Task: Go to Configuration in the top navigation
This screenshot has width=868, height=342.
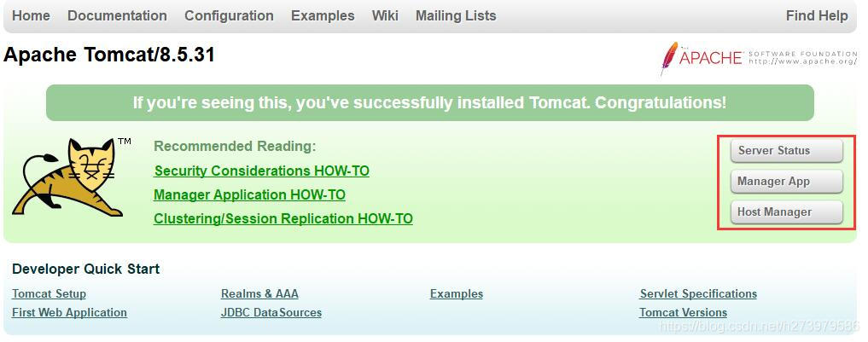Action: [230, 16]
